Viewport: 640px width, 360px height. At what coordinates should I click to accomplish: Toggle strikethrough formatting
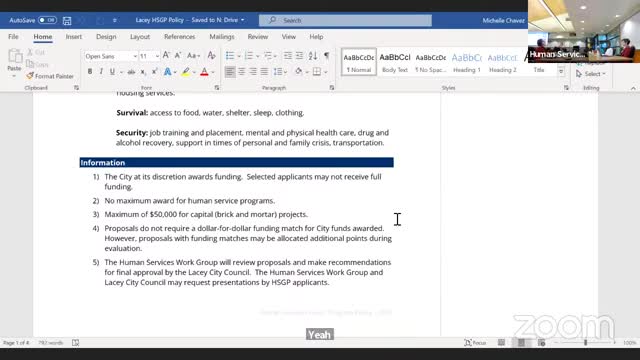pyautogui.click(x=131, y=72)
